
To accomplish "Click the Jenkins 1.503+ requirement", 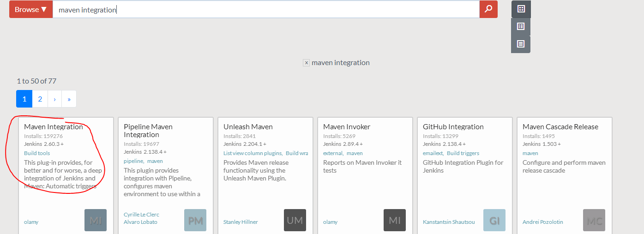I will (542, 144).
